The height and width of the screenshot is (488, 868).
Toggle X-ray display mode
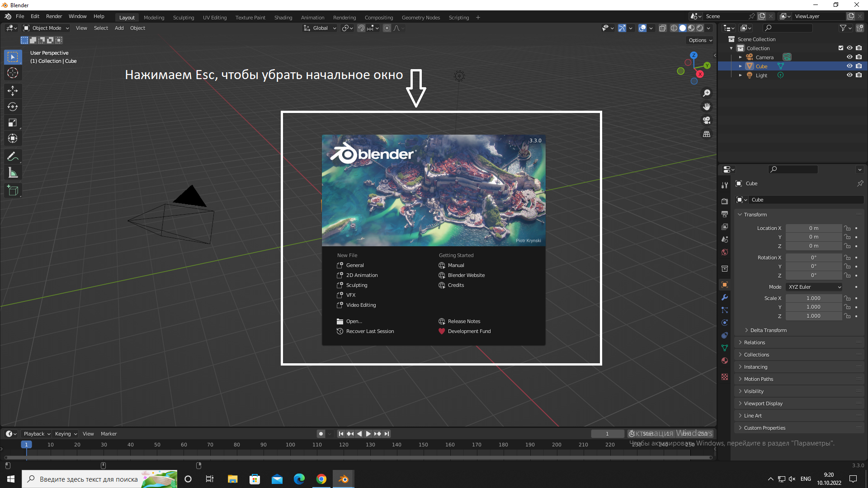click(x=662, y=28)
